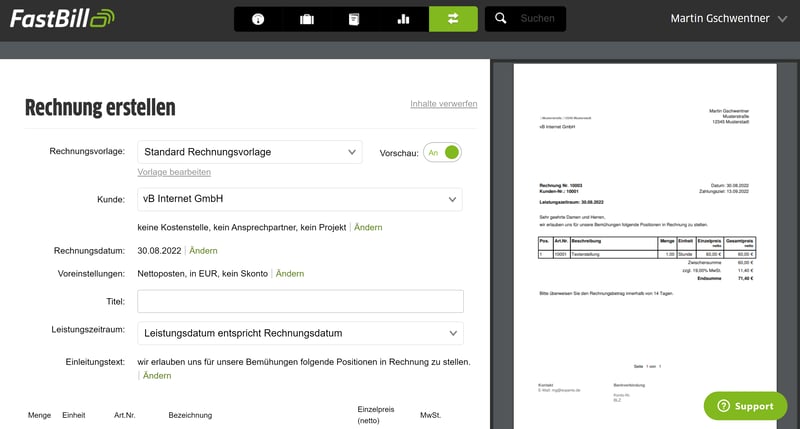Click the Inhalte verwerfen link
Viewport: 800px width, 429px height.
tap(443, 104)
